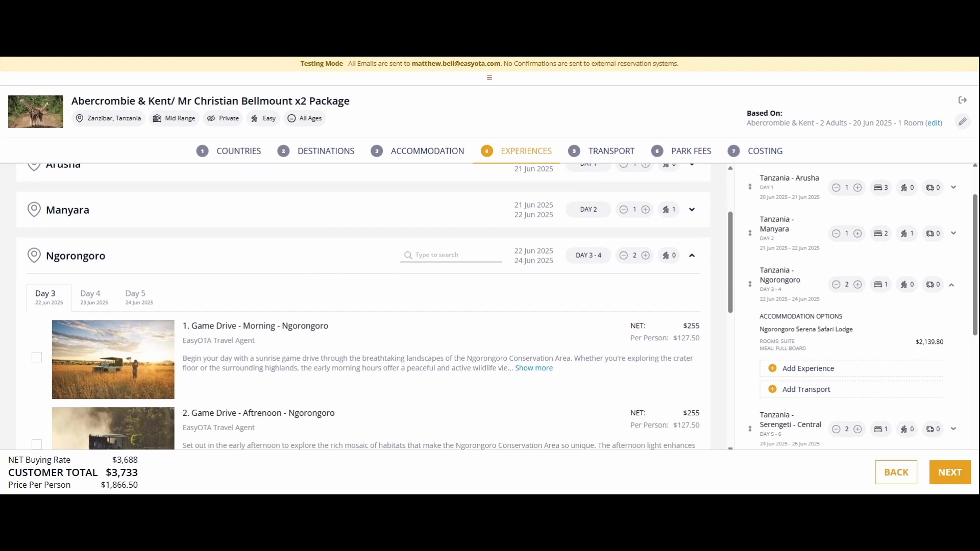Switch to Day 3 tab
Image resolution: width=980 pixels, height=551 pixels.
click(49, 297)
